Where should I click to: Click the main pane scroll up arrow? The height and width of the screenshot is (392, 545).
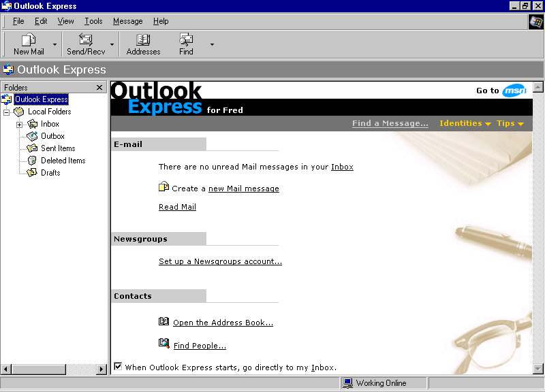(538, 87)
